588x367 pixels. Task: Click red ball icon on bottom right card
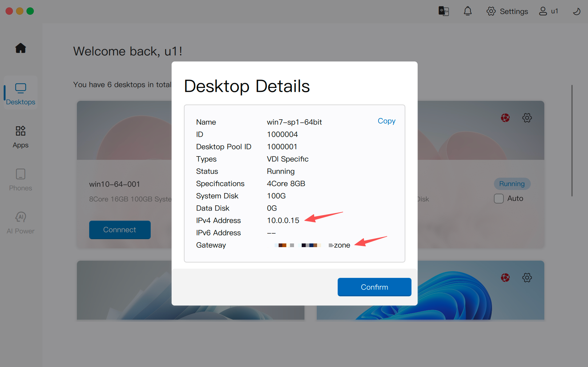(505, 278)
